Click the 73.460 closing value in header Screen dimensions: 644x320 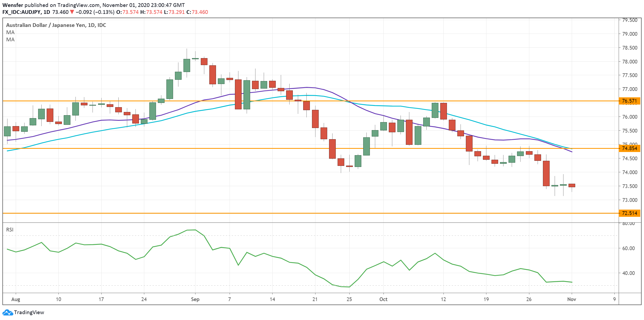click(x=200, y=12)
